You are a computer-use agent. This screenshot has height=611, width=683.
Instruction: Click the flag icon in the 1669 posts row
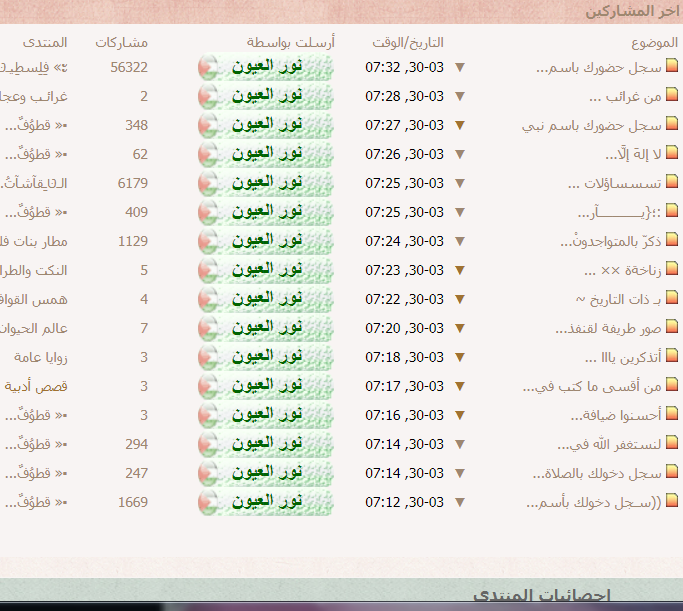pyautogui.click(x=208, y=503)
